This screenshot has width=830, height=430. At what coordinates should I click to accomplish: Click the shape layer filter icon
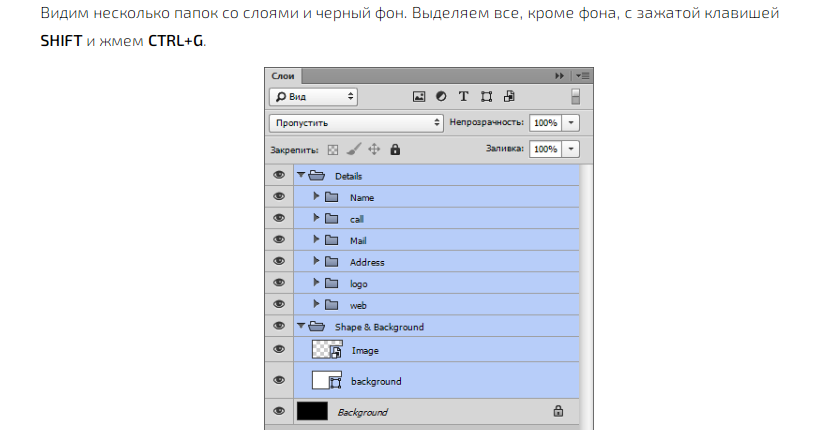click(486, 97)
